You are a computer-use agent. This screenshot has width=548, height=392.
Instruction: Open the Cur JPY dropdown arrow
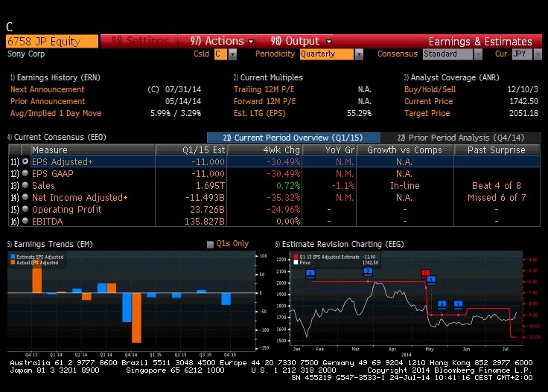click(538, 54)
